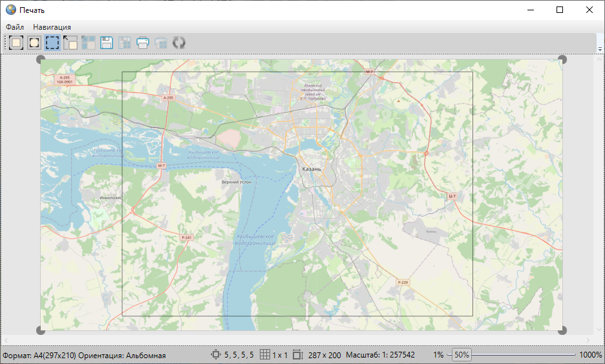Viewport: 605px width, 364px height.
Task: Click the blue floppy disk save icon
Action: point(107,43)
